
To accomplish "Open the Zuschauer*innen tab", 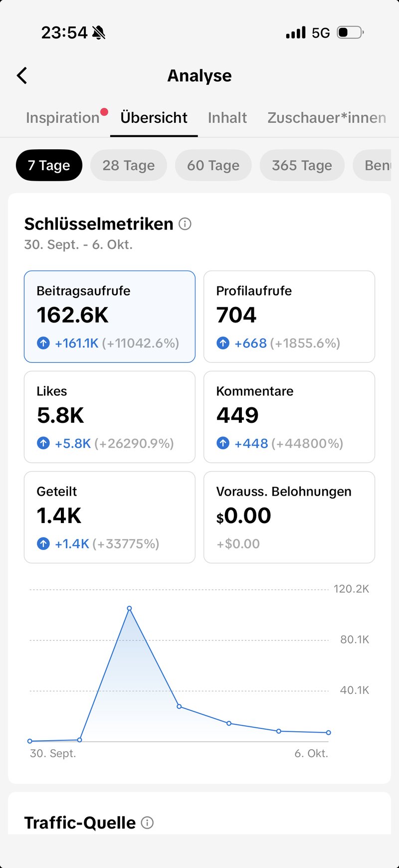I will coord(327,118).
